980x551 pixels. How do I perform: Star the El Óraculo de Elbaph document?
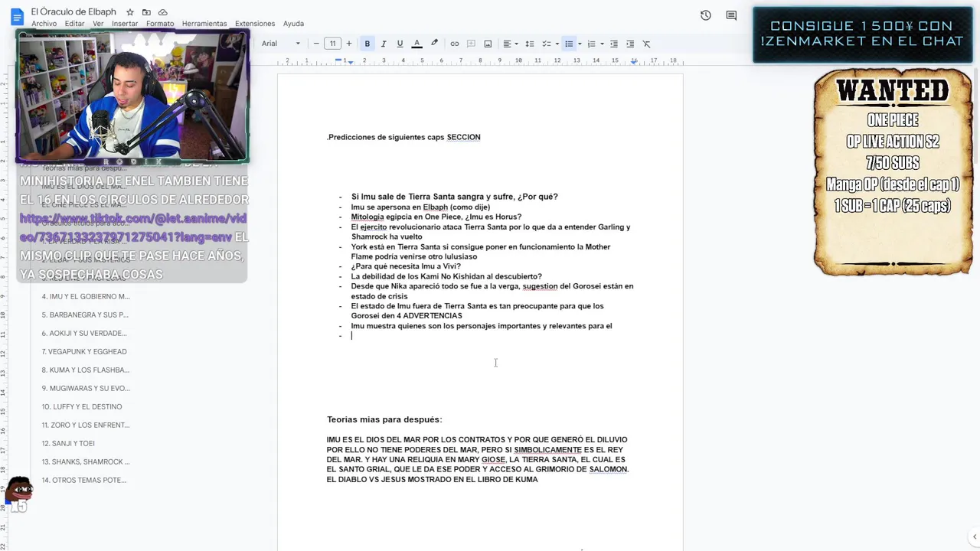[x=130, y=13]
